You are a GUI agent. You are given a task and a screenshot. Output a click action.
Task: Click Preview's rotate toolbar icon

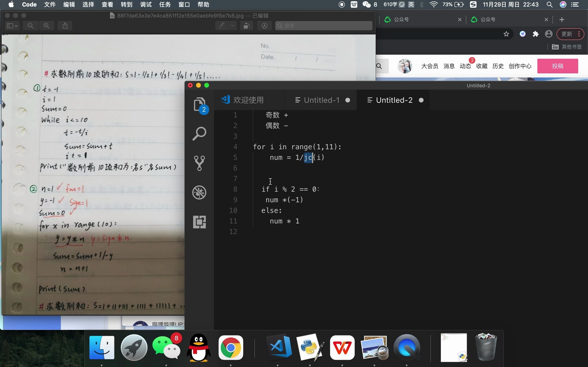(x=246, y=26)
